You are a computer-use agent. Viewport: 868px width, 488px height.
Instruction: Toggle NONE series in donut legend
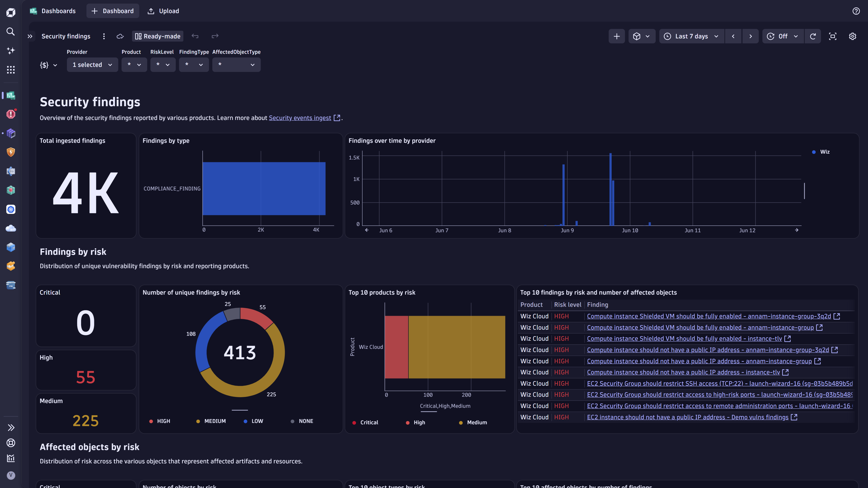[x=302, y=421]
